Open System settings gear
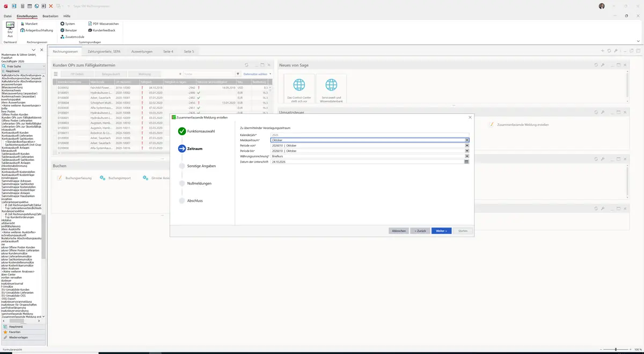 click(68, 24)
